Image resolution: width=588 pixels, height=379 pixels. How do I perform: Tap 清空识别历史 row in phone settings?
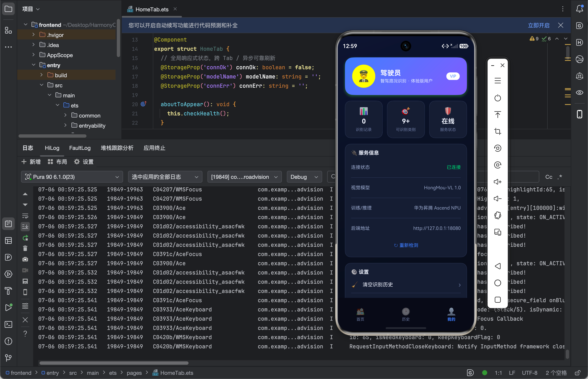click(406, 285)
